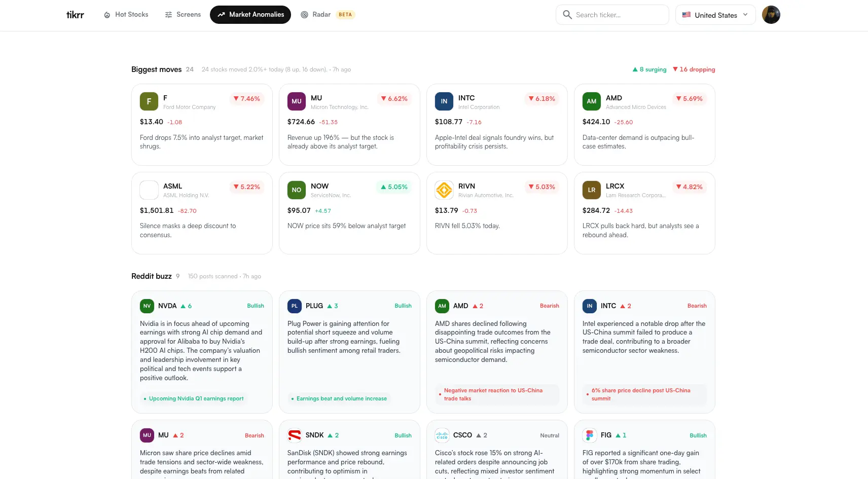Viewport: 868px width, 479px height.
Task: Click the Rivian RIVN logo
Action: click(x=444, y=190)
